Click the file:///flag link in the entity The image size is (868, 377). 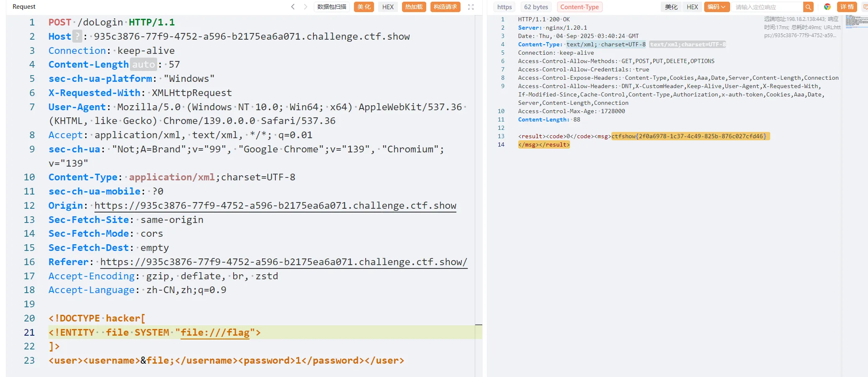tap(215, 332)
